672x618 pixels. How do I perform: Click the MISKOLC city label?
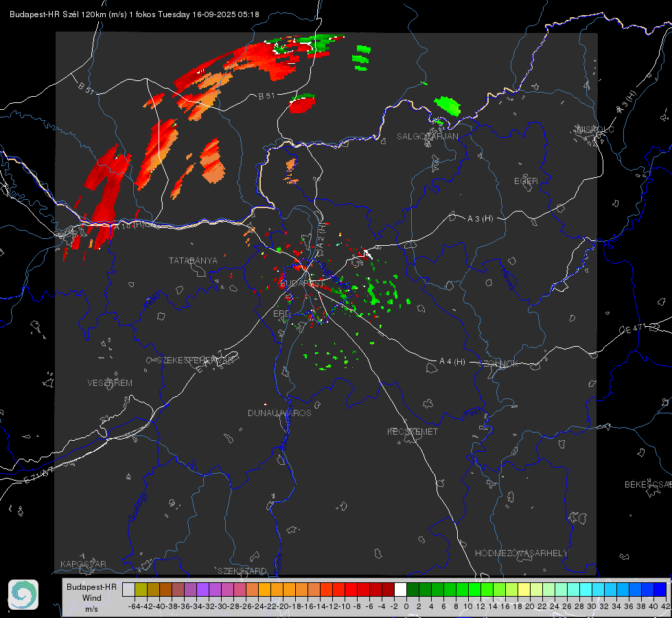pos(595,129)
